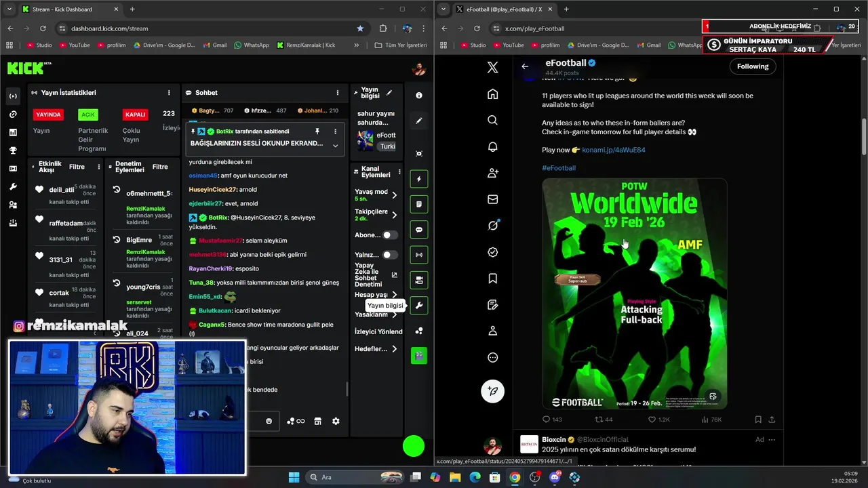Click the #eFootball hashtag
Viewport: 868px width, 488px height.
[559, 168]
